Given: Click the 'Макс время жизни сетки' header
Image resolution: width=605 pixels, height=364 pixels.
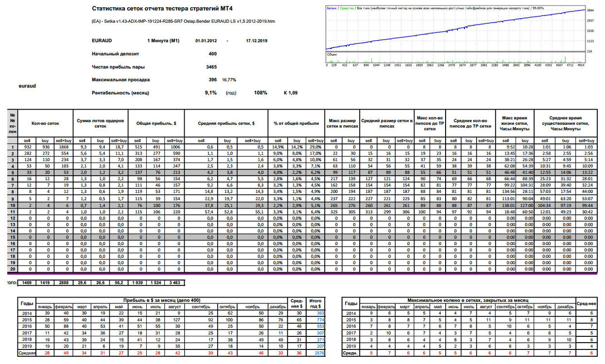Looking at the screenshot, I should click(x=514, y=123).
